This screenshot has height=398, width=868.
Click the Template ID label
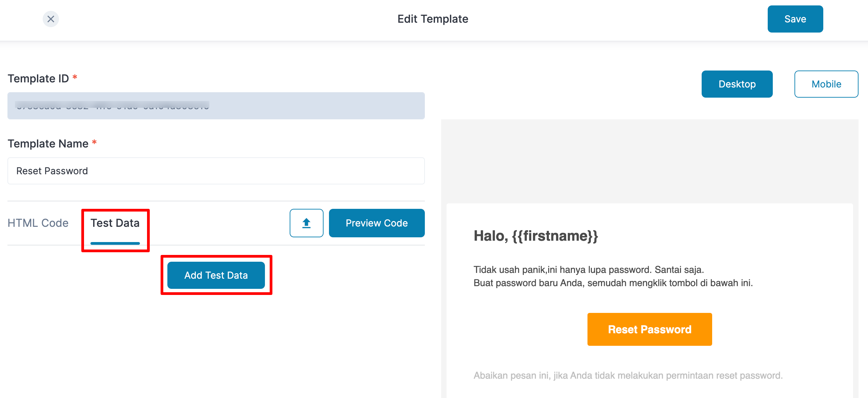pyautogui.click(x=38, y=79)
